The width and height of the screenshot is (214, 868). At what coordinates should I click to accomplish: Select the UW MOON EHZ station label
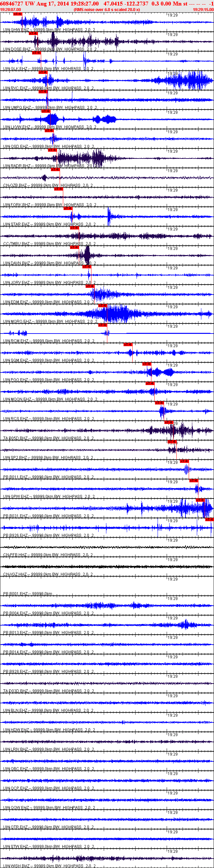pos(50,399)
